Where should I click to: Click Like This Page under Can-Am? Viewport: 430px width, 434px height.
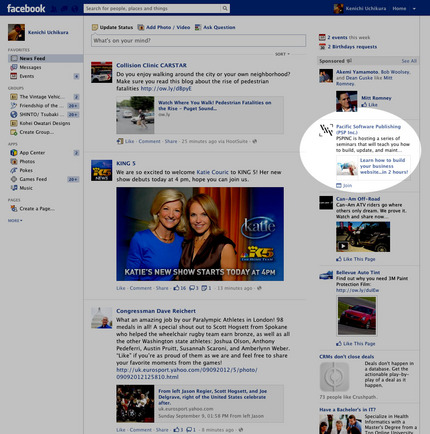click(356, 259)
